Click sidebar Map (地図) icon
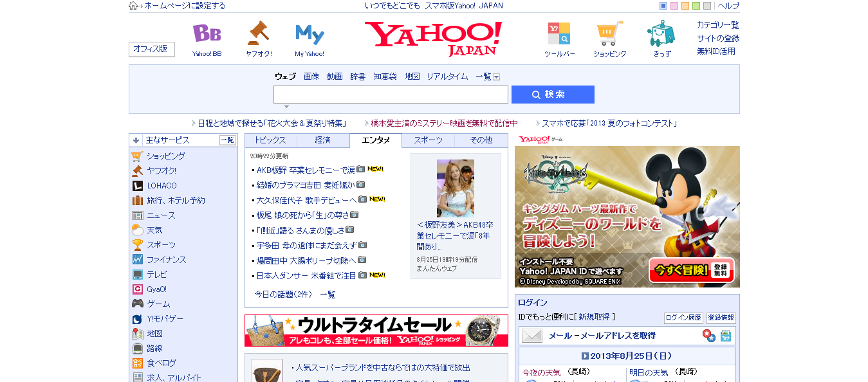 tap(137, 334)
